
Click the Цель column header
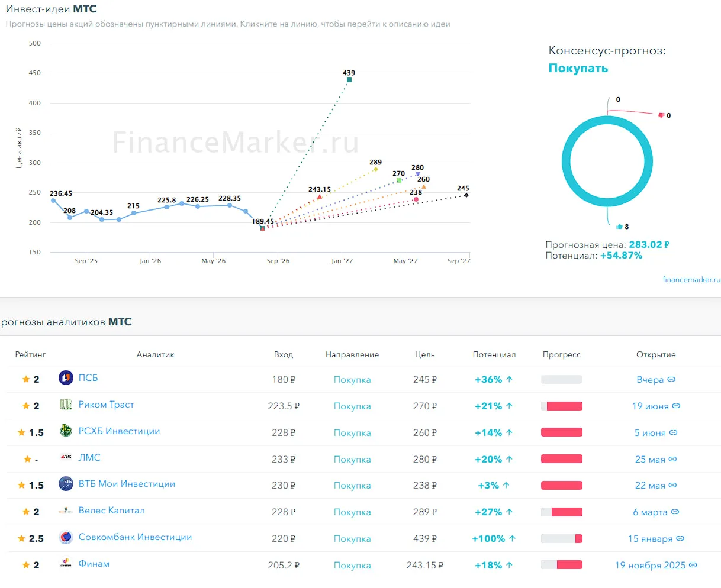[x=425, y=354]
